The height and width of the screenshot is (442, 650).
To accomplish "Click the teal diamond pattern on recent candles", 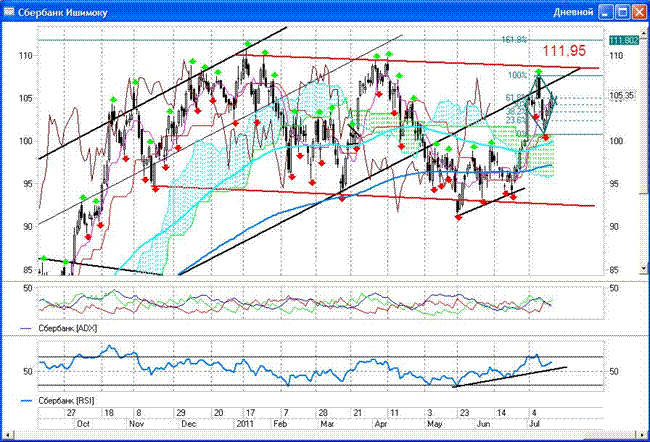I will (539, 102).
